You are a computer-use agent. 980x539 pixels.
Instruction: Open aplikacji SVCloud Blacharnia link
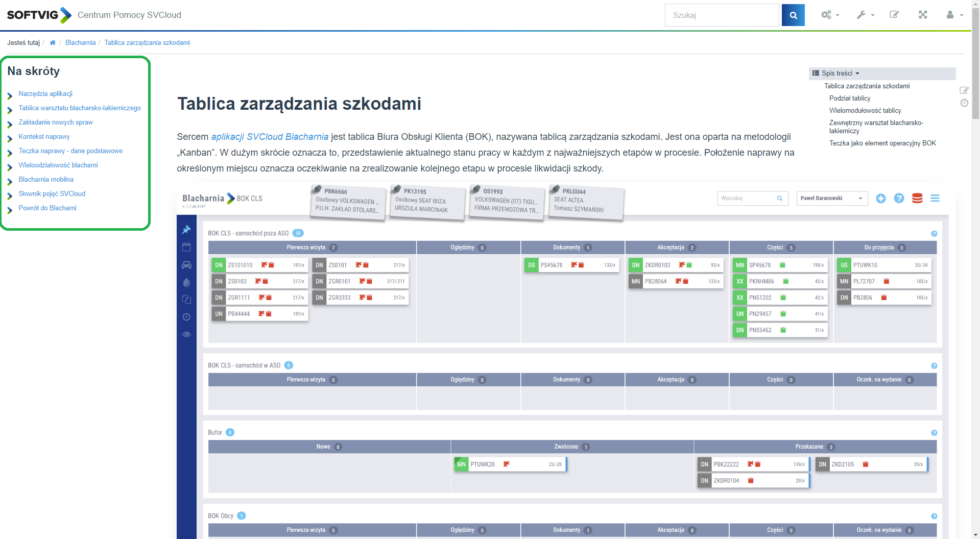point(270,137)
